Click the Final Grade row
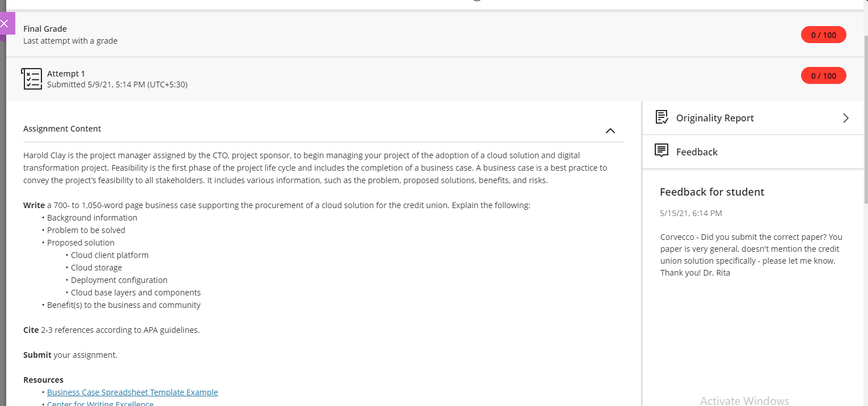Screen dimensions: 868x406 point(434,35)
